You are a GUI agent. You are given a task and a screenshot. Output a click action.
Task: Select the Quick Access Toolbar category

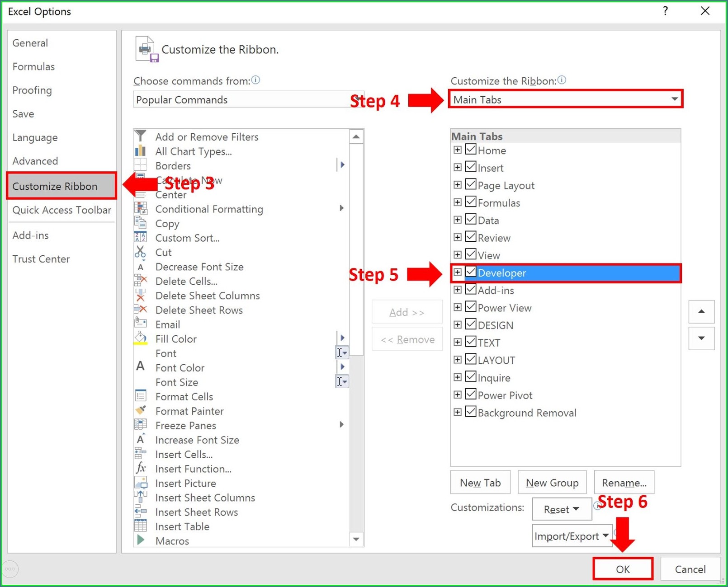click(x=62, y=210)
